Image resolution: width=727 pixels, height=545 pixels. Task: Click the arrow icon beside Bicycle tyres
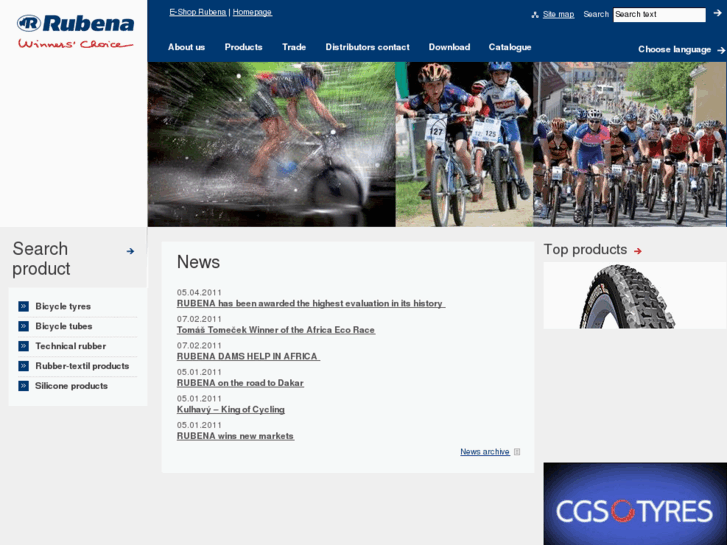pyautogui.click(x=23, y=306)
